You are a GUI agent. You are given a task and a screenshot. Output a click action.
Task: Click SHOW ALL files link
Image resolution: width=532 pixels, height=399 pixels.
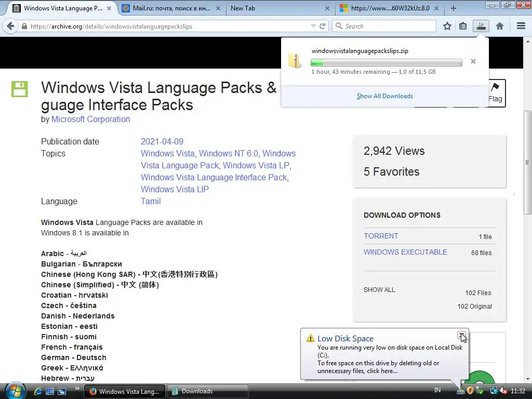click(379, 290)
